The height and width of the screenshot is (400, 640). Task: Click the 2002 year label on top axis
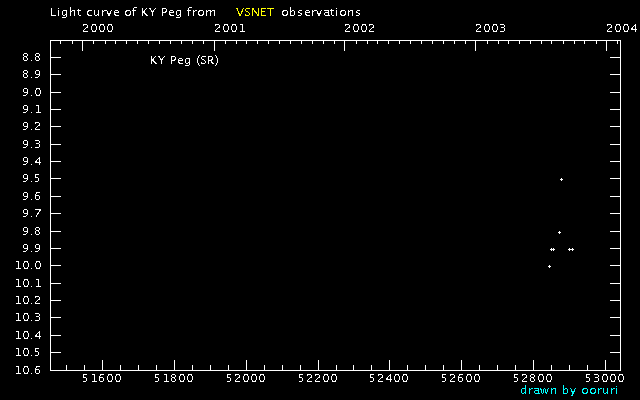[x=360, y=28]
